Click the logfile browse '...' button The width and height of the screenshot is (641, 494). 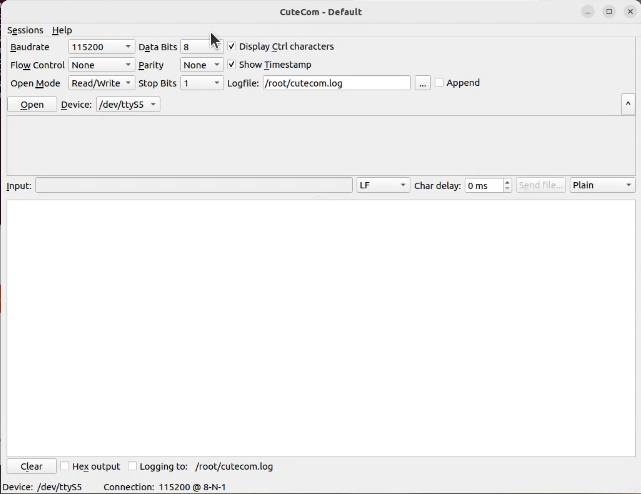pyautogui.click(x=423, y=83)
